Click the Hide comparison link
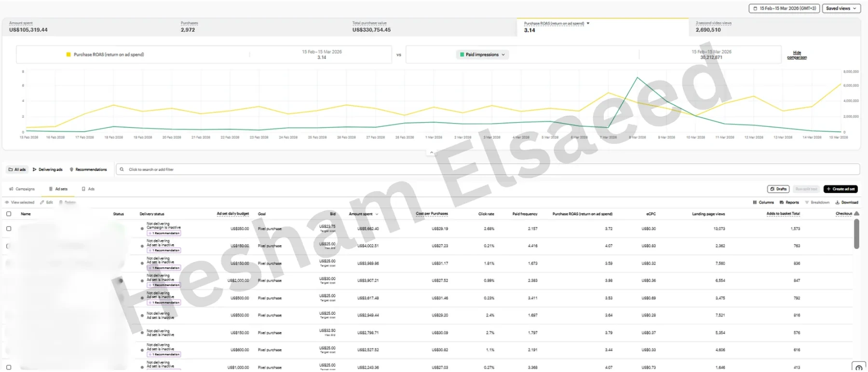This screenshot has width=868, height=372. click(x=797, y=55)
